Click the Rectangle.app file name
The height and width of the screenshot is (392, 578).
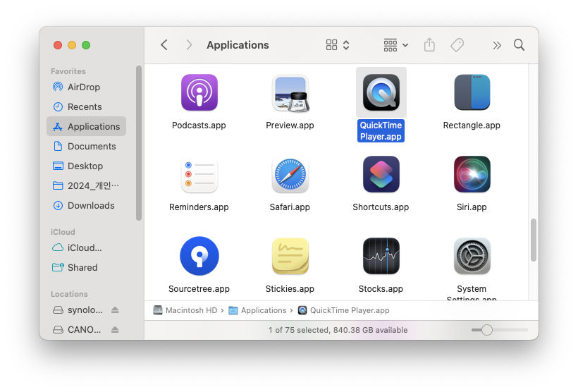(472, 125)
